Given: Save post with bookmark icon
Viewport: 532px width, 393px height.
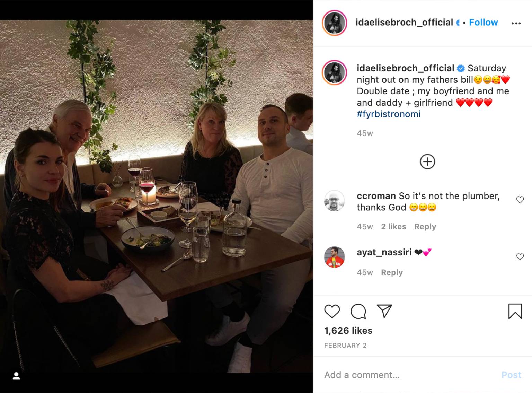Looking at the screenshot, I should click(x=515, y=311).
